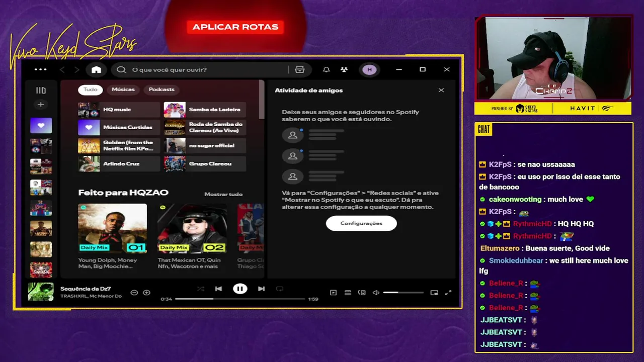Open the Golden Netflix film track card

coord(119,146)
